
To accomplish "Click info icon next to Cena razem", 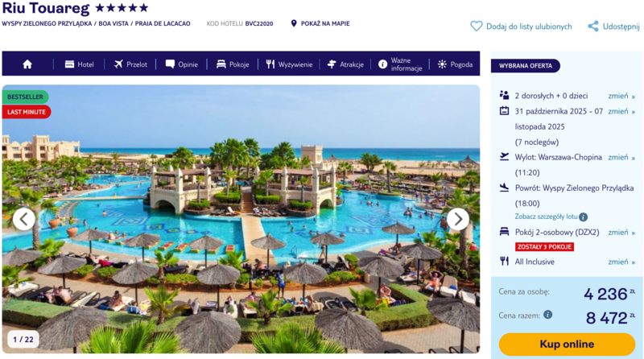I will (x=548, y=315).
